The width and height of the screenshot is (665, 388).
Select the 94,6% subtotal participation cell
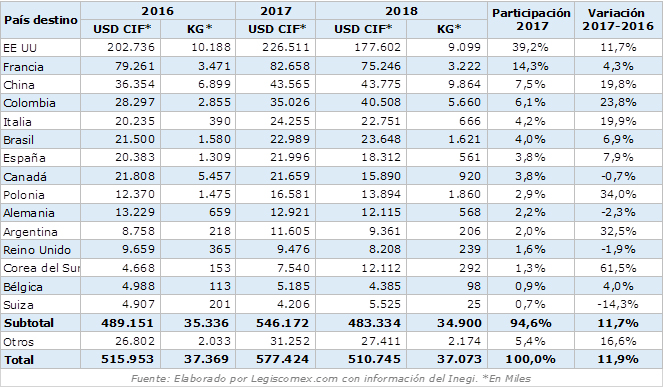click(531, 323)
